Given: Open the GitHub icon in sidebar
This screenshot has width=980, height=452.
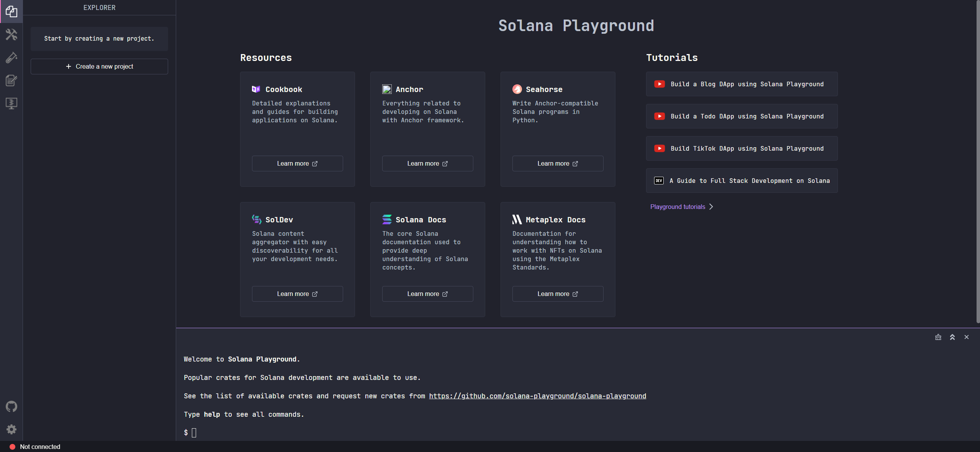Looking at the screenshot, I should [x=11, y=406].
